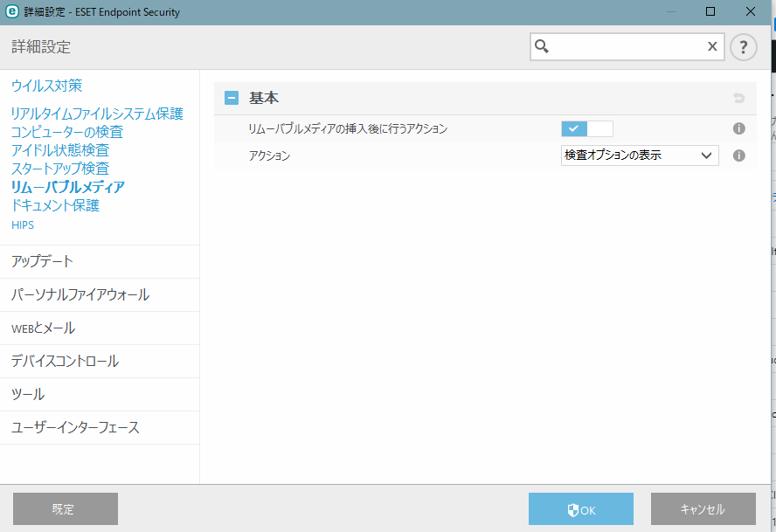Screen dimensions: 776x532
Task: Collapse the 基本 section
Action: 231,98
